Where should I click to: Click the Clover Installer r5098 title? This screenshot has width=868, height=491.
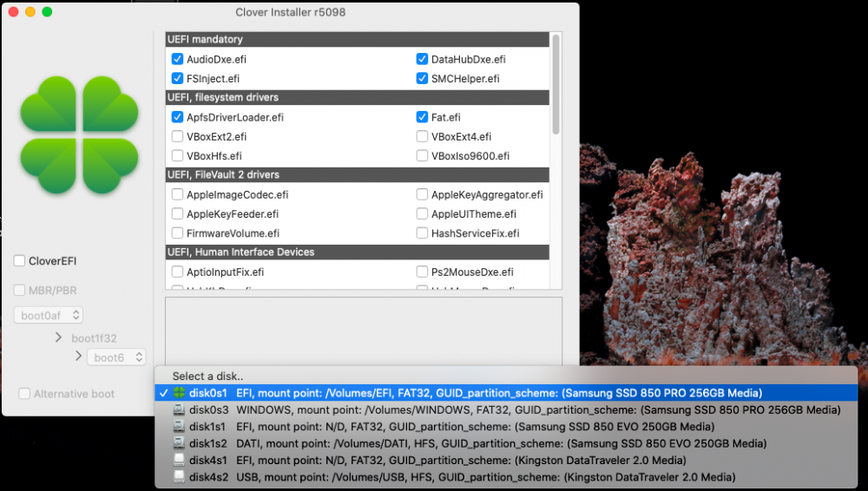coord(291,12)
